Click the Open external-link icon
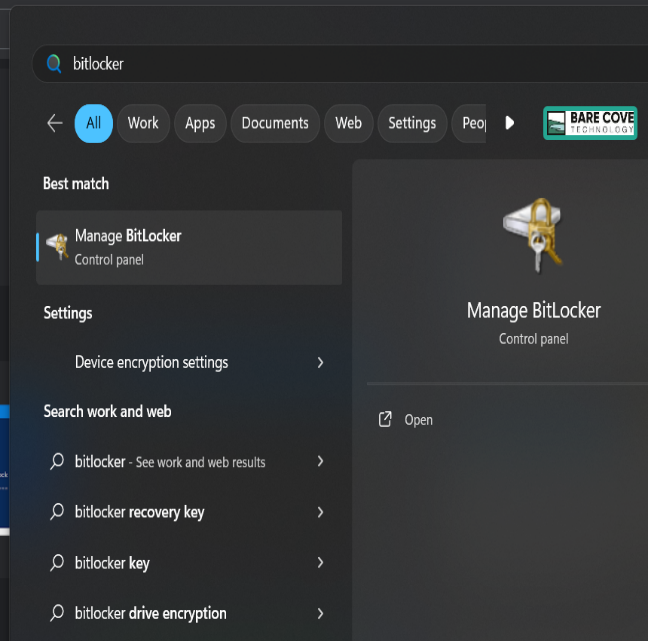The width and height of the screenshot is (648, 641). (x=385, y=419)
